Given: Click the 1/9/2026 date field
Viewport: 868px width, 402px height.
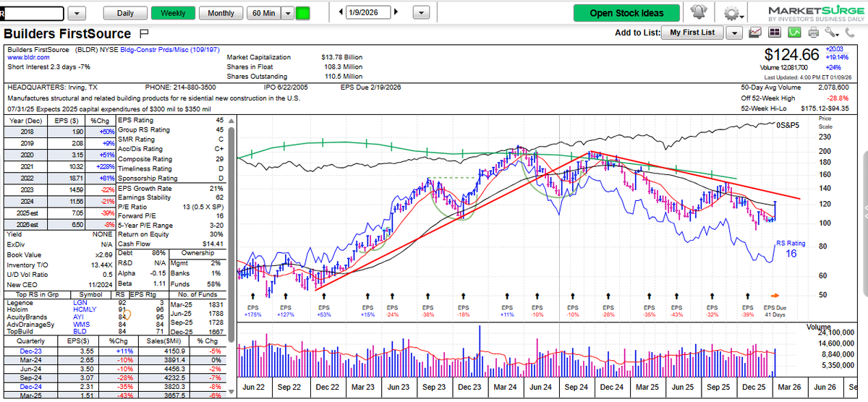Looking at the screenshot, I should coord(367,12).
